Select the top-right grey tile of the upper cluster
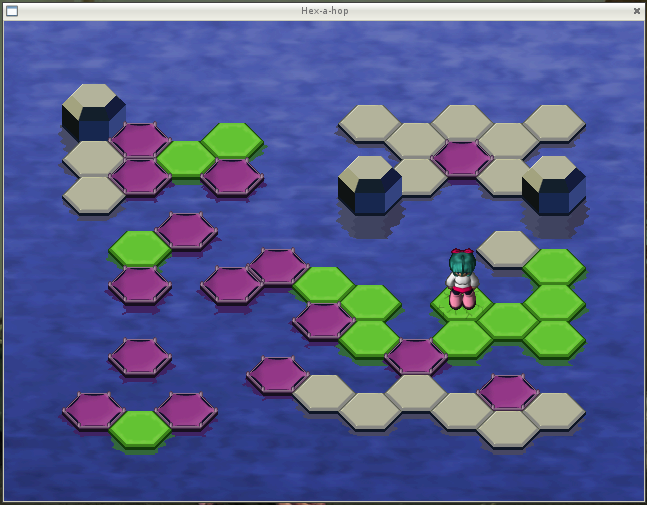 pyautogui.click(x=554, y=123)
